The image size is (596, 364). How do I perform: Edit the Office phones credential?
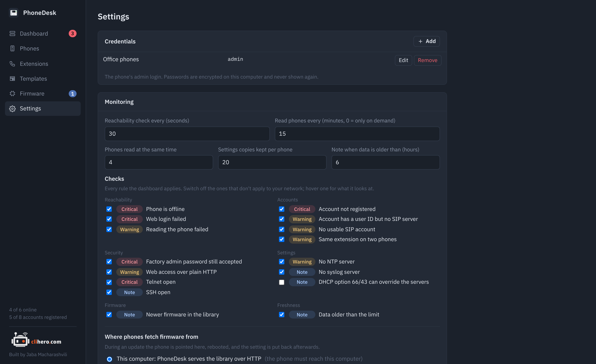pyautogui.click(x=403, y=60)
